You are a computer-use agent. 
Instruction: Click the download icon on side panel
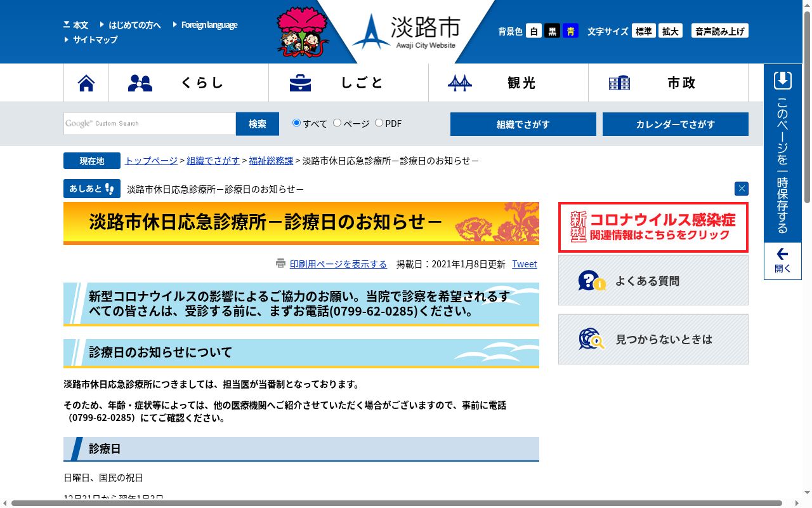click(783, 81)
